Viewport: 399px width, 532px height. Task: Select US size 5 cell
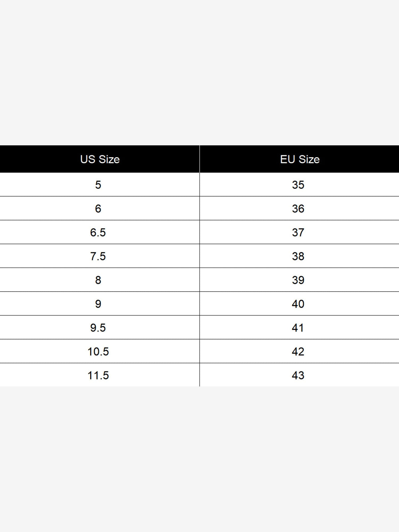click(x=100, y=185)
